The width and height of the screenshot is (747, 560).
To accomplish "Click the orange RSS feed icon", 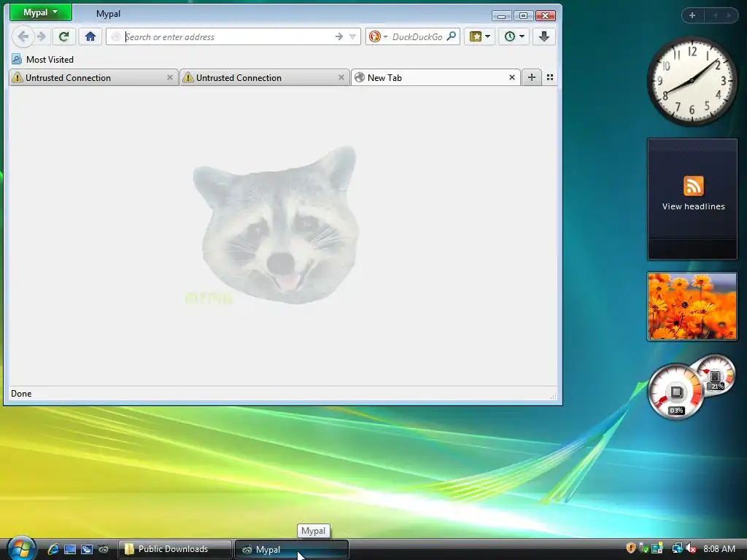I will click(693, 186).
